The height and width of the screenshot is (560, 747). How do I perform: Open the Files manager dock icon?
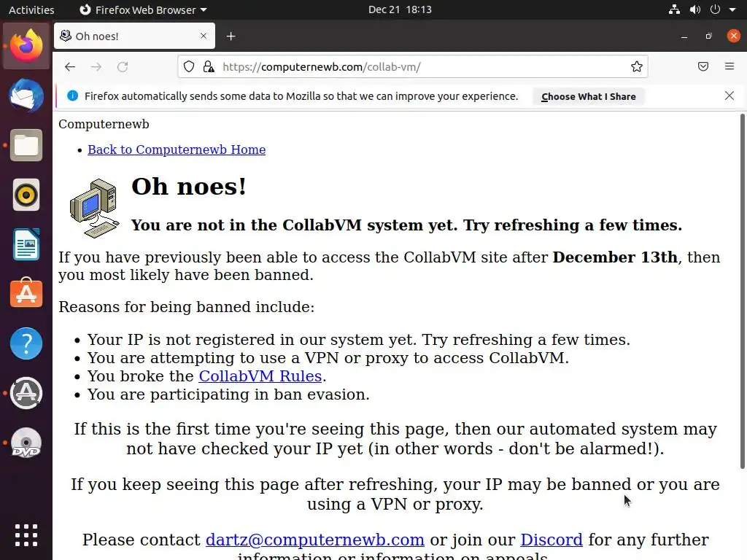[x=26, y=145]
